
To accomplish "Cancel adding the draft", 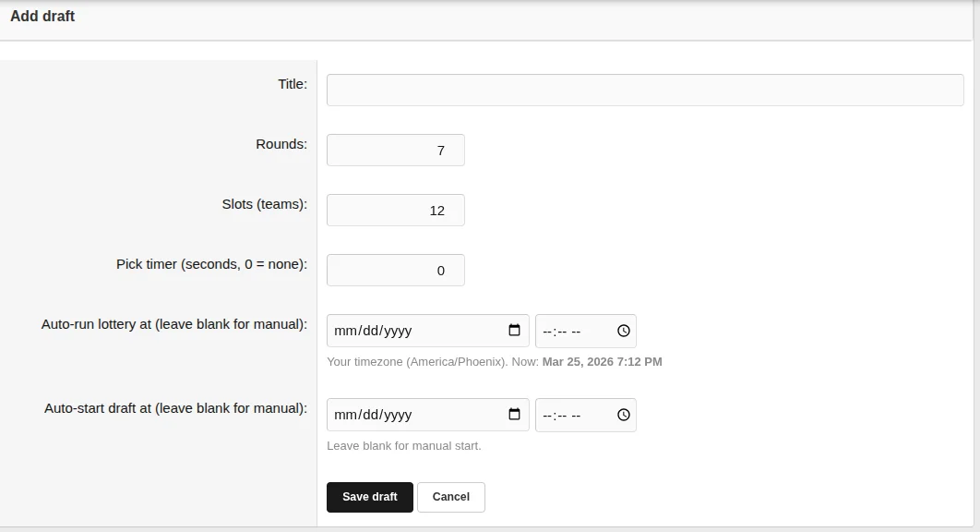I will [x=450, y=497].
